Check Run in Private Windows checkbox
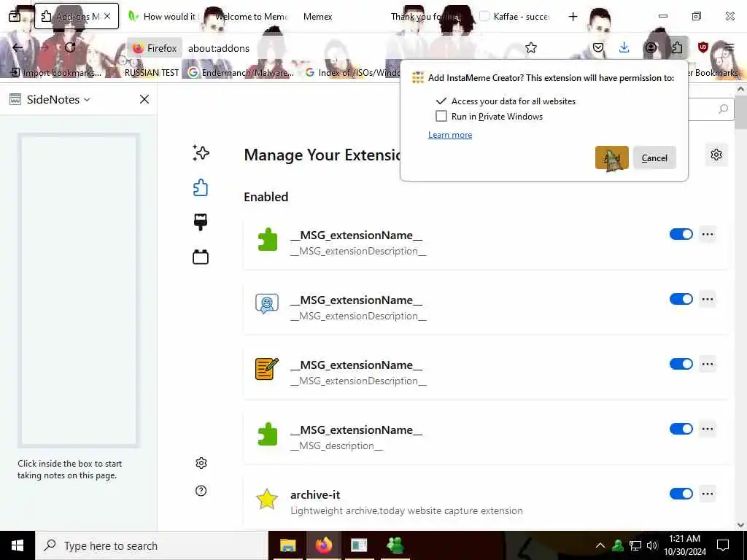This screenshot has width=747, height=560. [441, 116]
